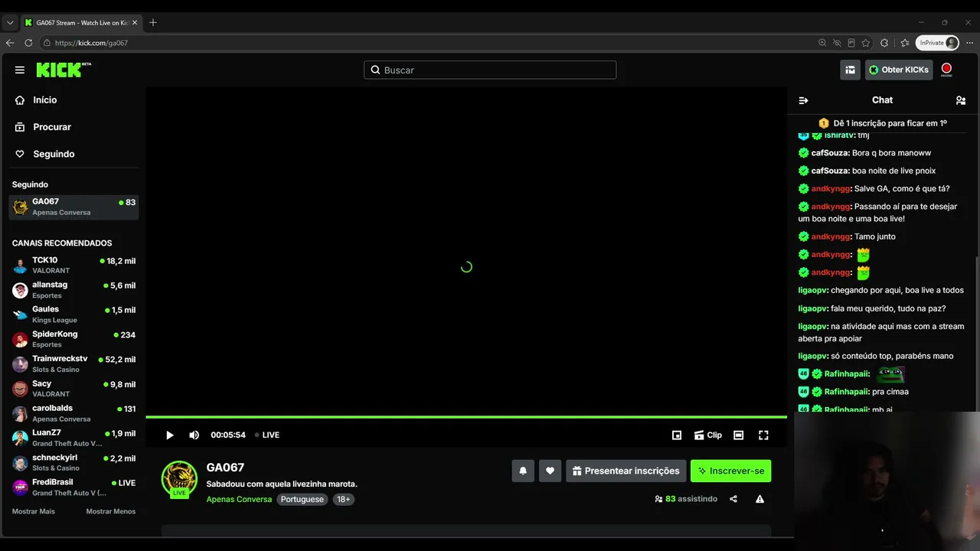Click the browser address bar URL
The image size is (980, 551).
pos(92,43)
